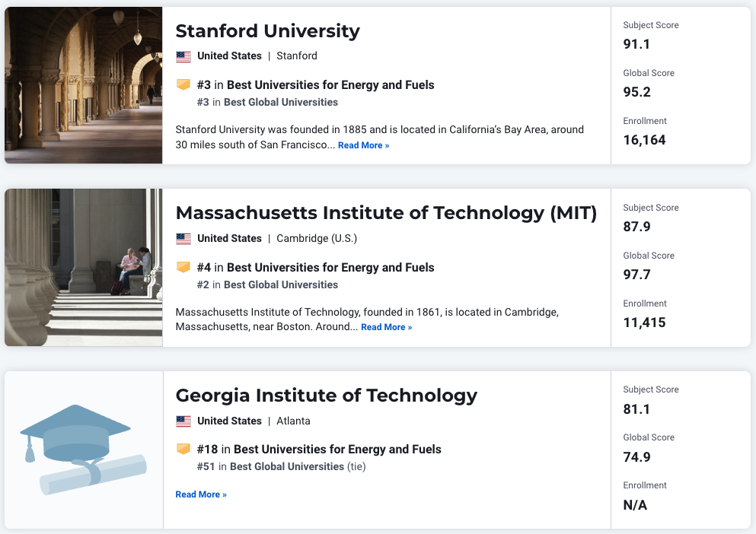This screenshot has width=756, height=534.
Task: Click the yellow badge icon beside Stanford's #3 ranking
Action: pos(183,85)
